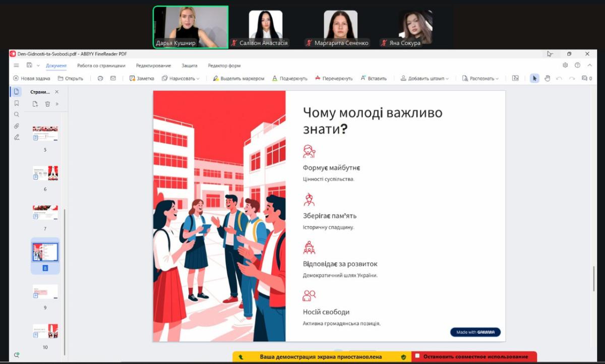Open the Распознать dropdown menu

pos(480,78)
